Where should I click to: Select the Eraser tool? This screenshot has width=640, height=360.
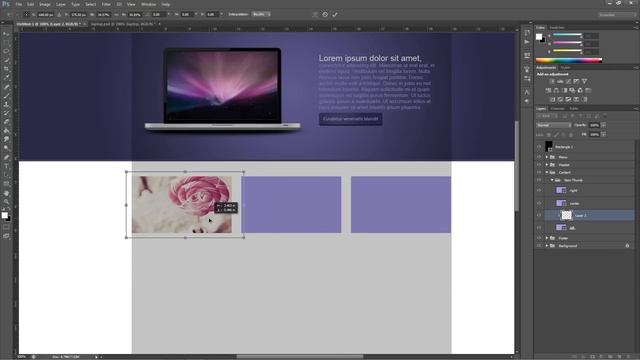(x=6, y=122)
